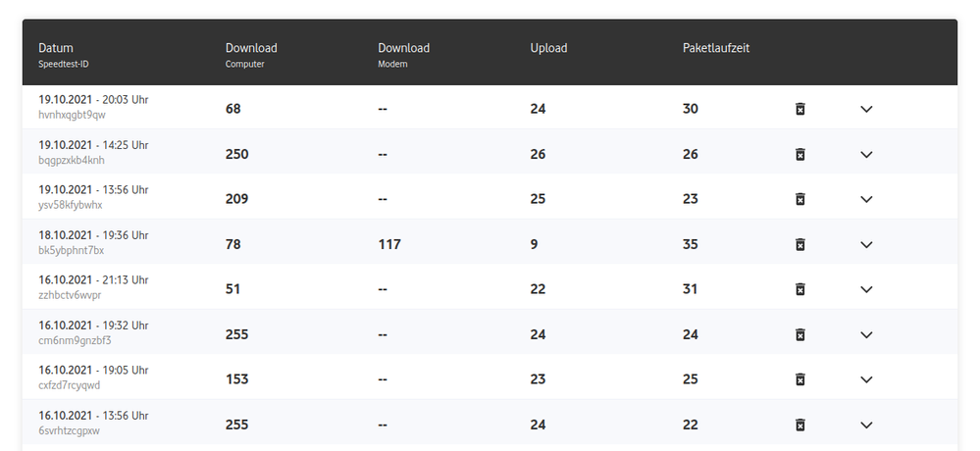Click the Upload column header

548,48
